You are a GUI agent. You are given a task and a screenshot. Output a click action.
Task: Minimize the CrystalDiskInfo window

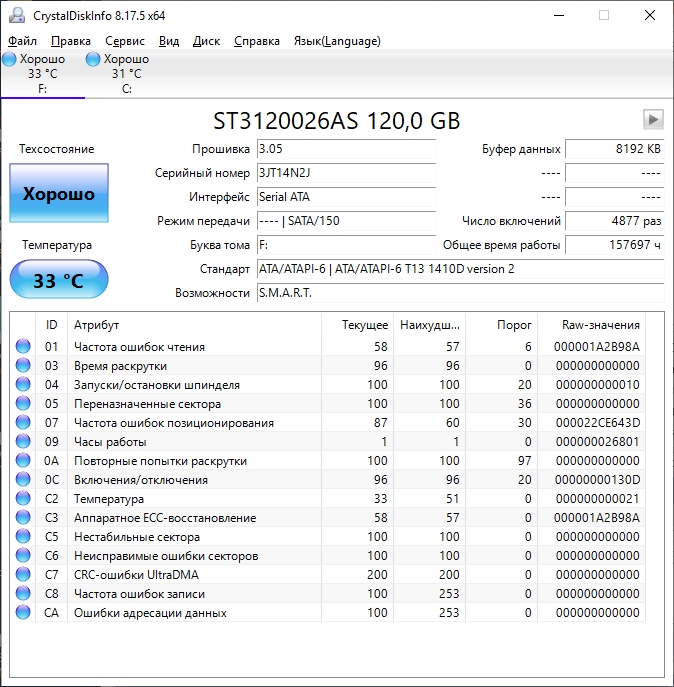coord(559,15)
